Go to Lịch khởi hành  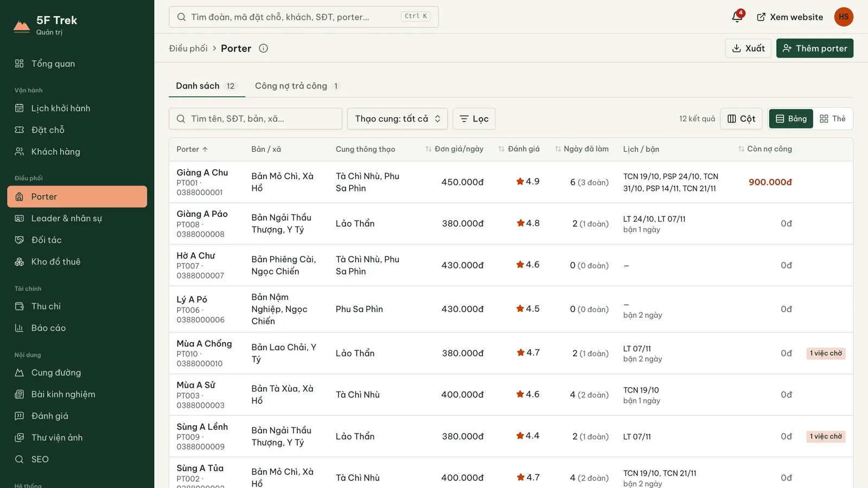pyautogui.click(x=77, y=108)
